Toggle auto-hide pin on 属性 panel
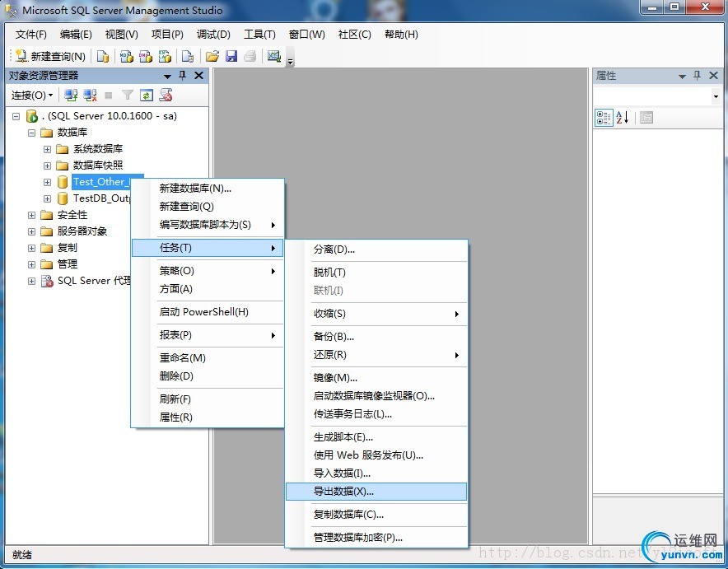This screenshot has width=728, height=569. 697,76
